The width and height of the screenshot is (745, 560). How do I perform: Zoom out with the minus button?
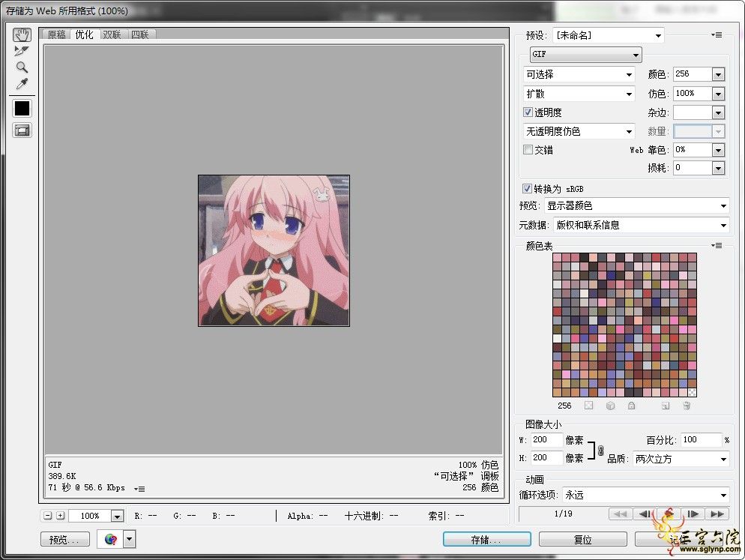tap(47, 516)
